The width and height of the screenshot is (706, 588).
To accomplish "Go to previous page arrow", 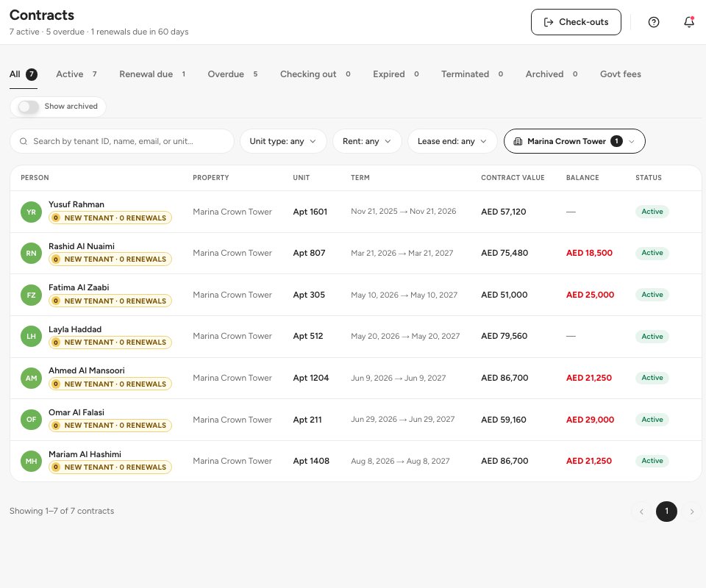I will (641, 512).
